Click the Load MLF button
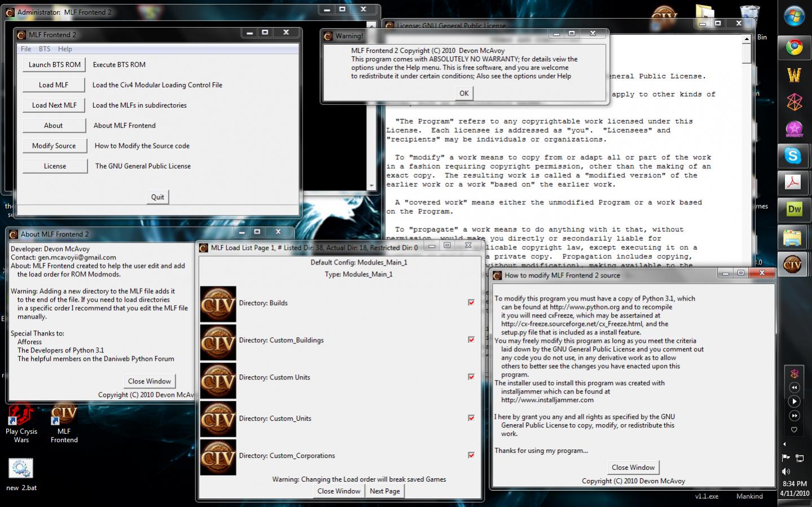The image size is (812, 507). click(54, 85)
